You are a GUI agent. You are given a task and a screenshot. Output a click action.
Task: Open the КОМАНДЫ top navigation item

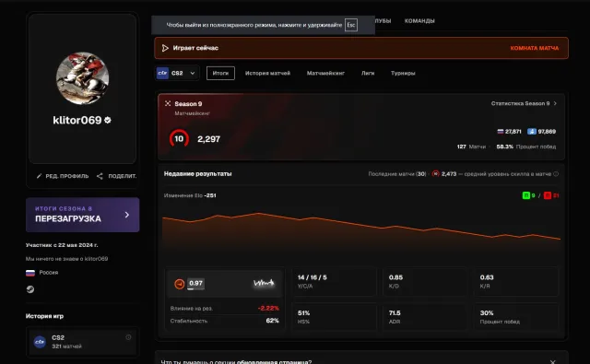click(x=419, y=20)
